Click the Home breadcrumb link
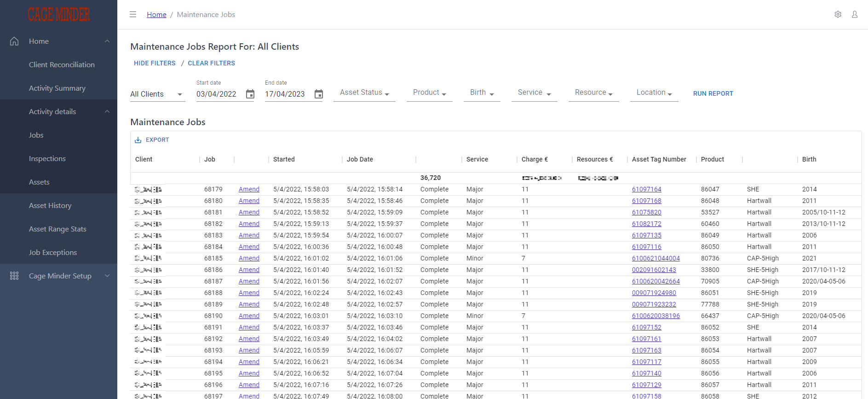 (156, 15)
